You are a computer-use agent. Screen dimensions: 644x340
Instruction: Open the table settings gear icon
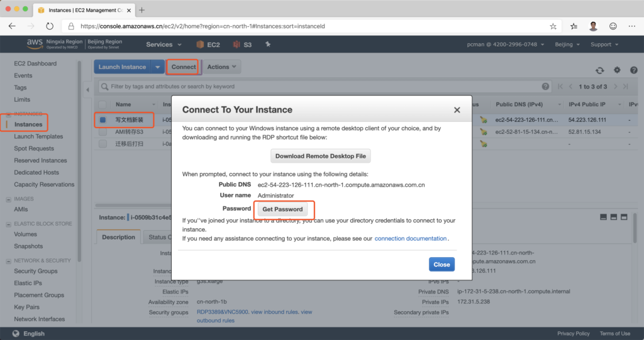(617, 70)
